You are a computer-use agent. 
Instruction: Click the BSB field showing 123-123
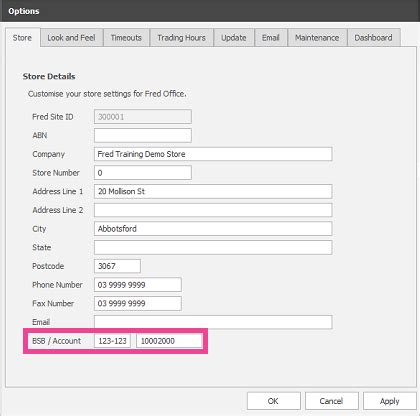click(x=112, y=341)
